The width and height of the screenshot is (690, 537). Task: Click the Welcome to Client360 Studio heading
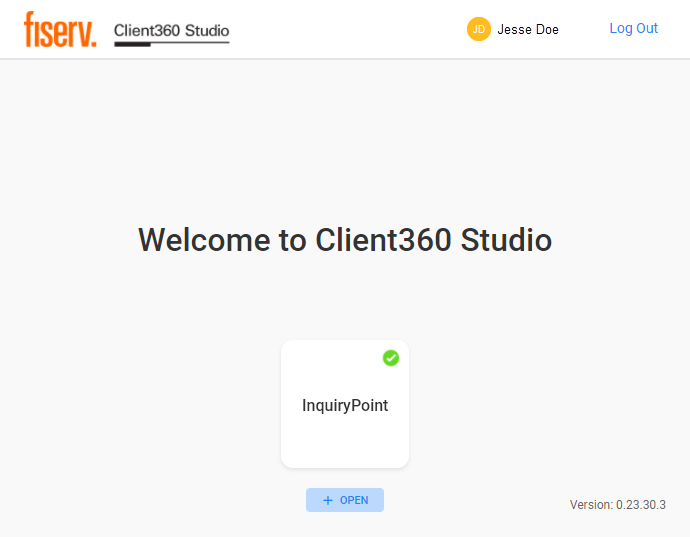(x=345, y=240)
